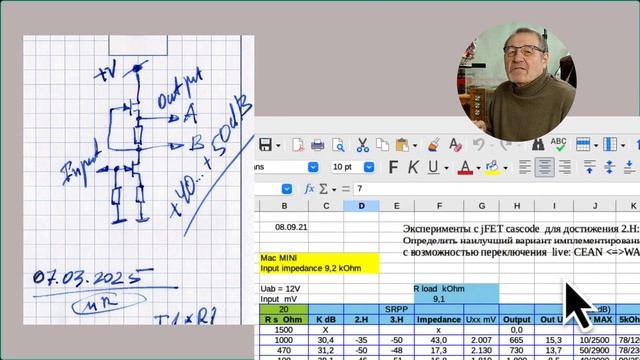This screenshot has width=640, height=360.
Task: Open the 10 pt font size dropdown
Action: point(369,167)
